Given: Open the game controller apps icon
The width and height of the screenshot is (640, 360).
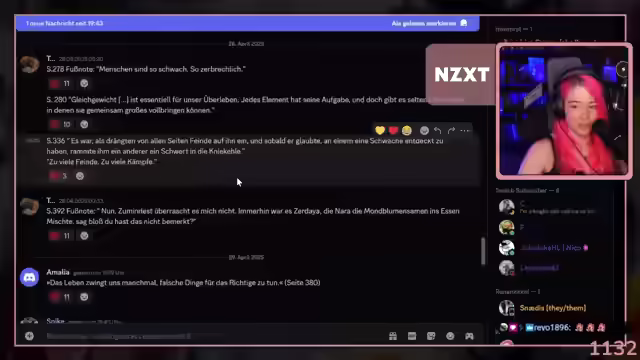Looking at the screenshot, I should tap(469, 336).
